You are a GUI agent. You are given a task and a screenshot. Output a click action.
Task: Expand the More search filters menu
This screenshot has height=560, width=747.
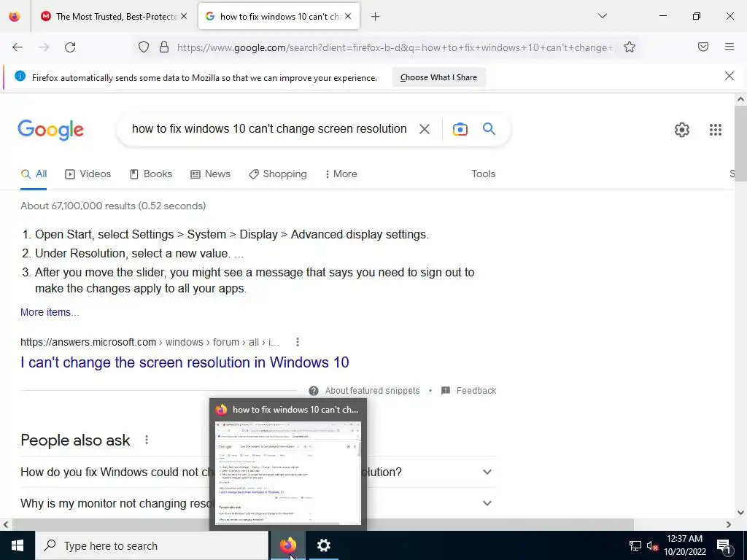pos(341,174)
